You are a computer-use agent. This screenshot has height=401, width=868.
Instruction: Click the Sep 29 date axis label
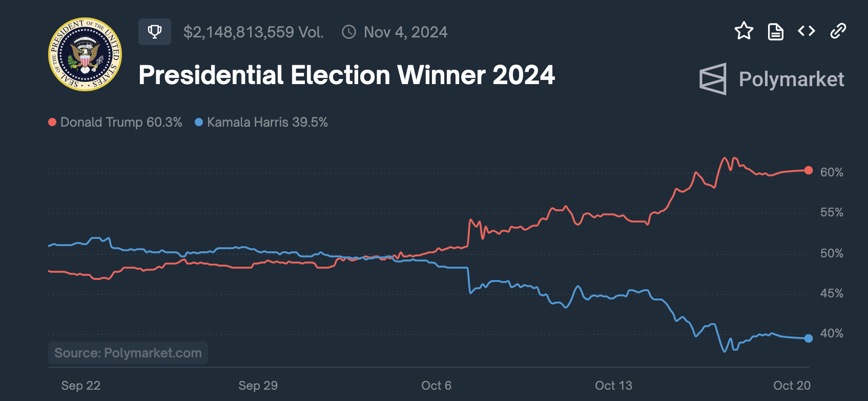[x=258, y=386]
